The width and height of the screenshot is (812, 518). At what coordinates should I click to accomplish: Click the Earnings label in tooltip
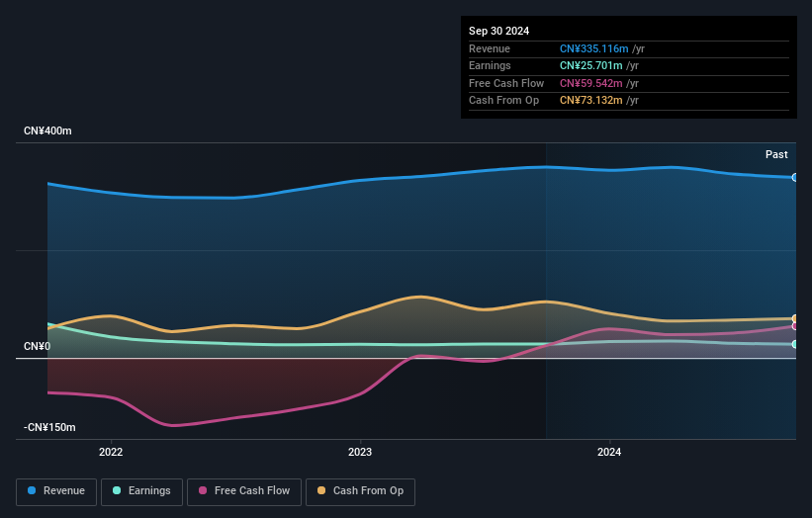tap(490, 65)
